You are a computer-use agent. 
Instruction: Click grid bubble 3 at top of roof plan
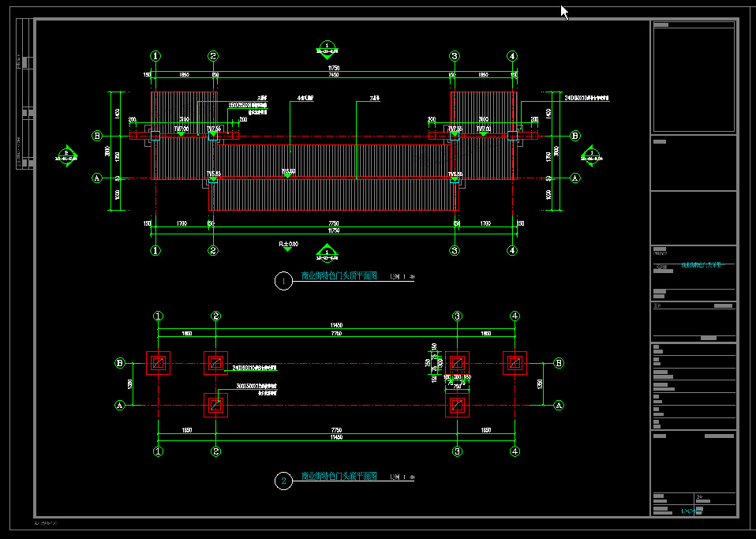[455, 56]
